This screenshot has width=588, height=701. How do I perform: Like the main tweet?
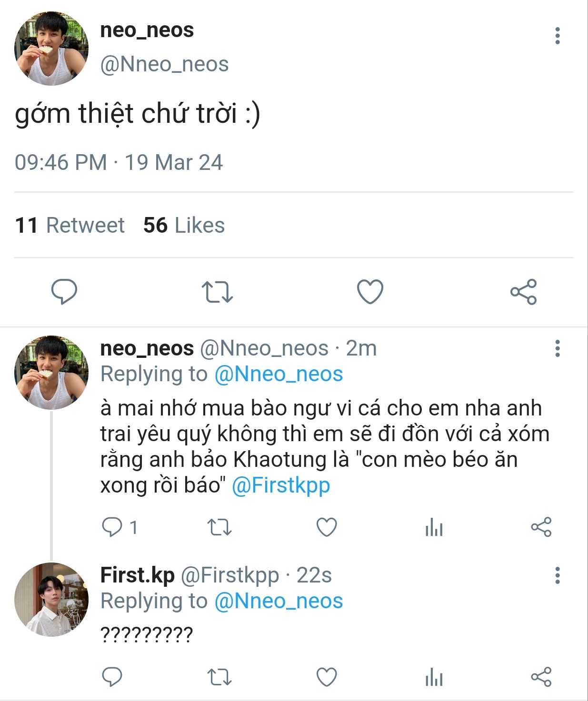pos(370,292)
